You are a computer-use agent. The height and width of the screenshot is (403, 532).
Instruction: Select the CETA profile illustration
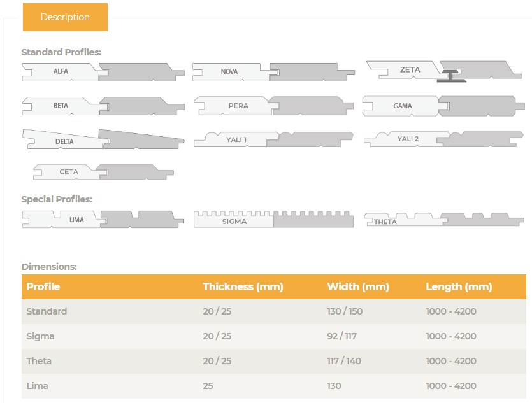103,171
